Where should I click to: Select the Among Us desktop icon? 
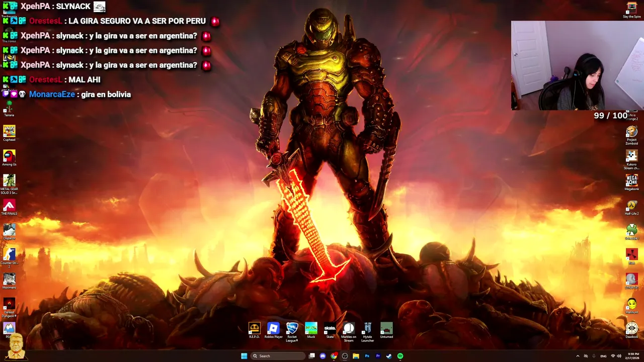pyautogui.click(x=9, y=158)
